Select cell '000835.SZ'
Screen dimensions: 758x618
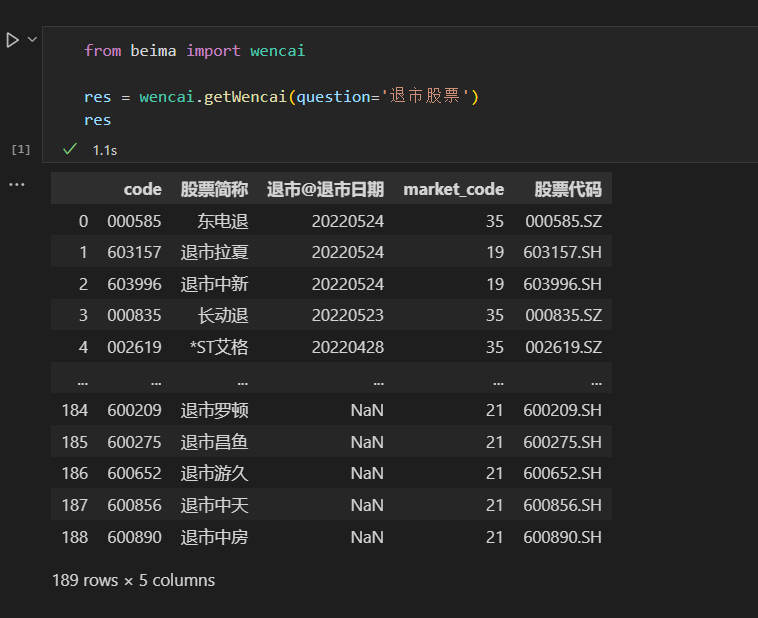click(x=564, y=315)
